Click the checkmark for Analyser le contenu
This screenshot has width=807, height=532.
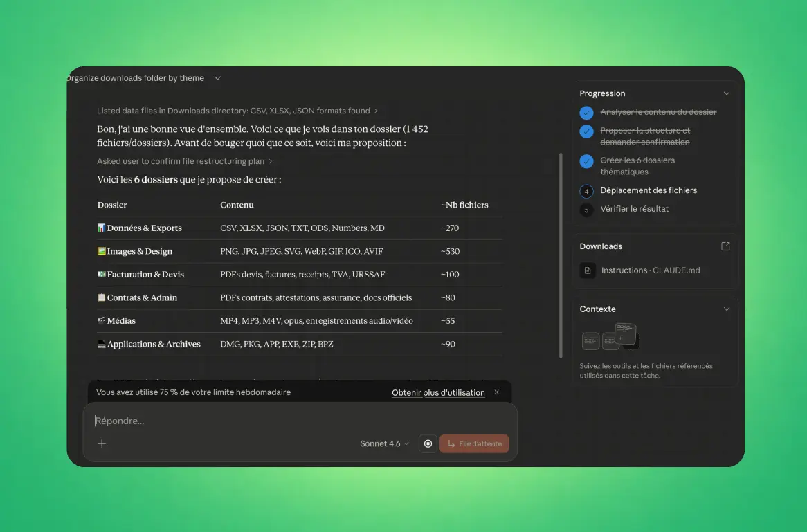click(x=586, y=113)
